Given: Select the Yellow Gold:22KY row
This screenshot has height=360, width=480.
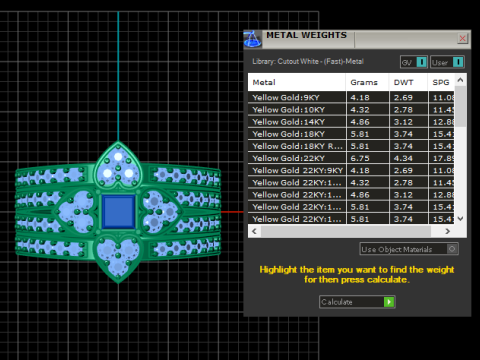Looking at the screenshot, I should point(351,158).
